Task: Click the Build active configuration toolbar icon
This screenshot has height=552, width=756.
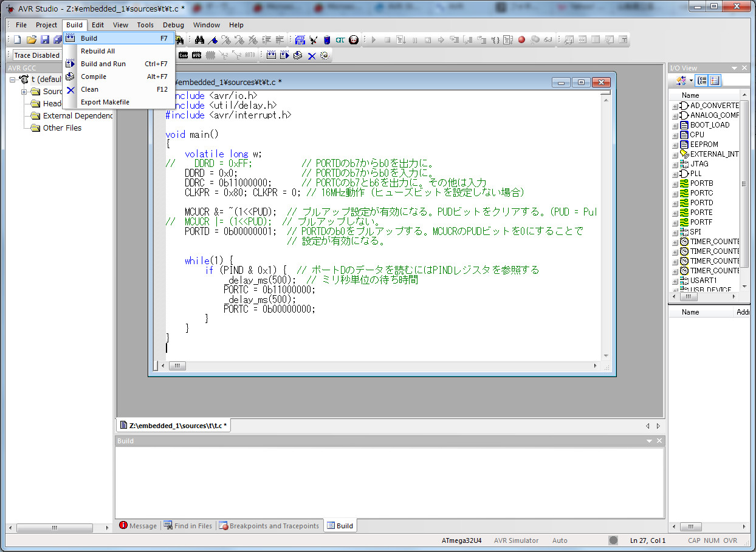Action: pos(270,55)
